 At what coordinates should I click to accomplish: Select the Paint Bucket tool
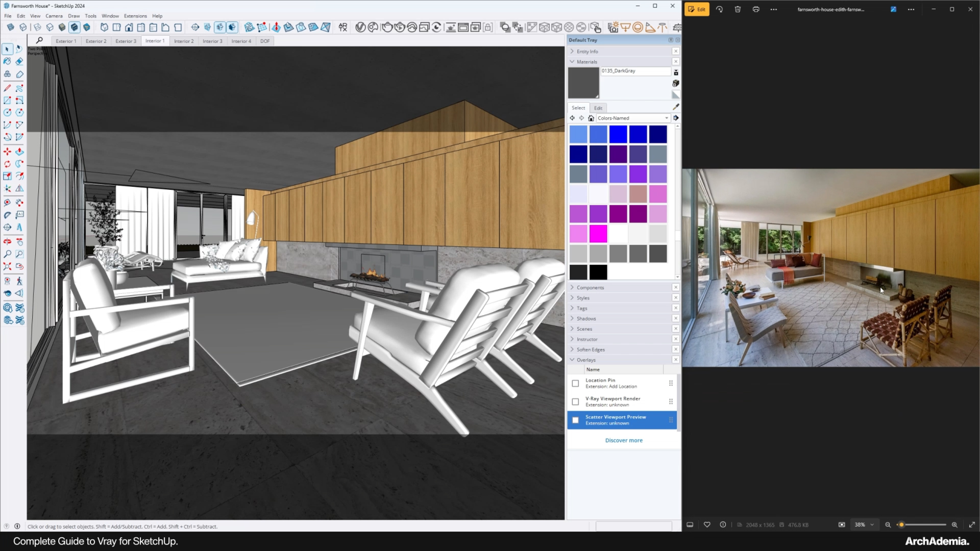(7, 62)
